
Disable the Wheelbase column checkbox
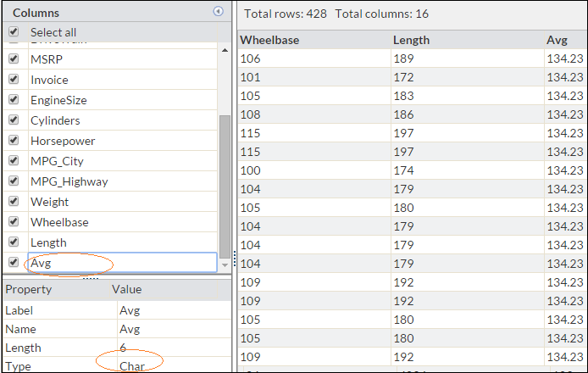tap(14, 222)
